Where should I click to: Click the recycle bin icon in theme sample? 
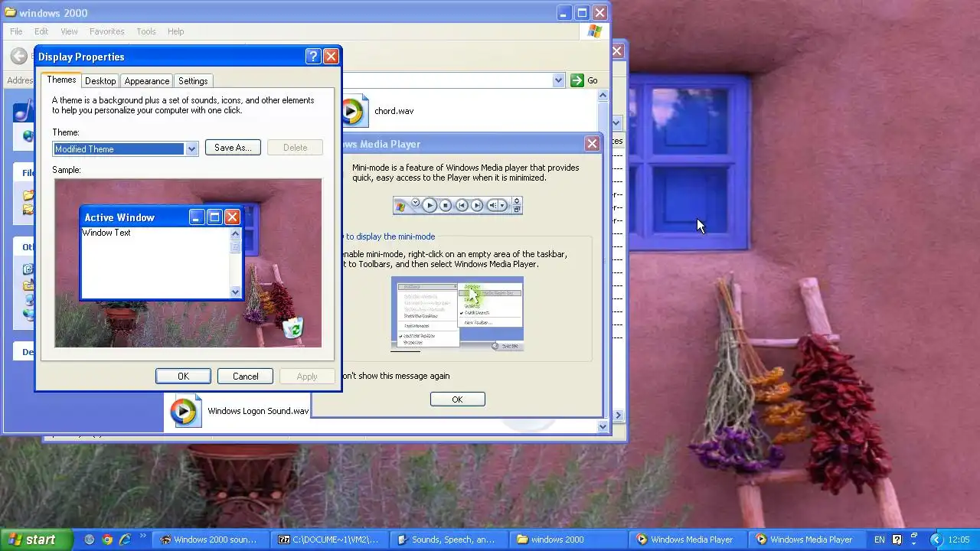pos(292,328)
